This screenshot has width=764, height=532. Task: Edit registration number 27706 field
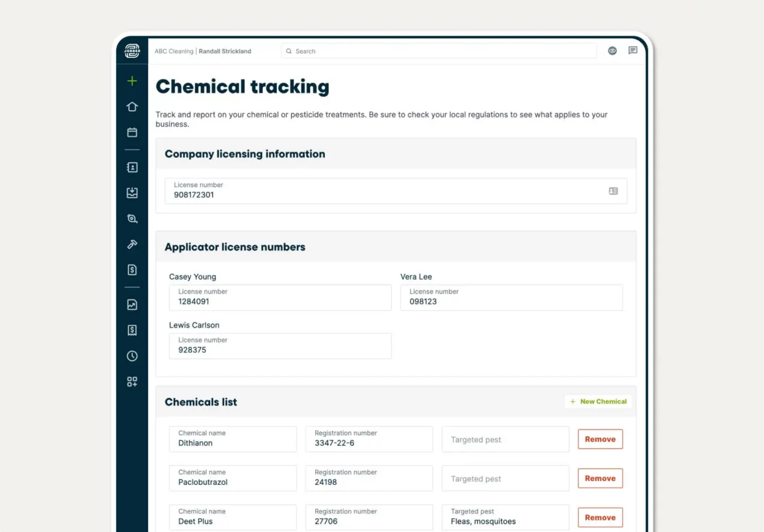tap(369, 517)
